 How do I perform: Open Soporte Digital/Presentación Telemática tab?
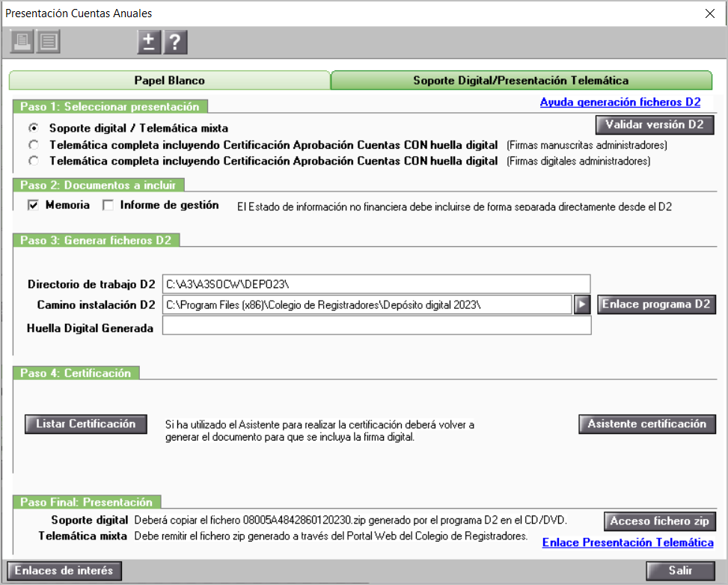click(x=521, y=80)
